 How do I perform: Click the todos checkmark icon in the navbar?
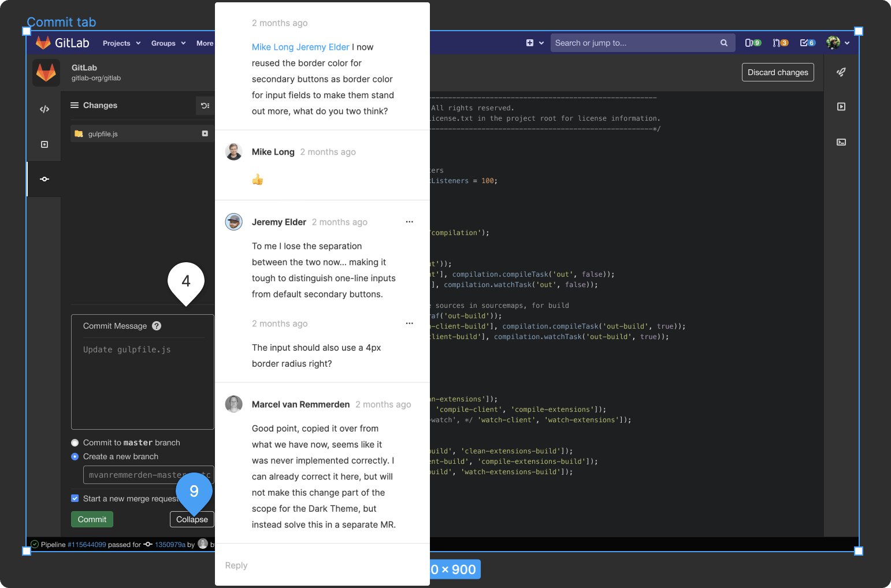tap(807, 42)
